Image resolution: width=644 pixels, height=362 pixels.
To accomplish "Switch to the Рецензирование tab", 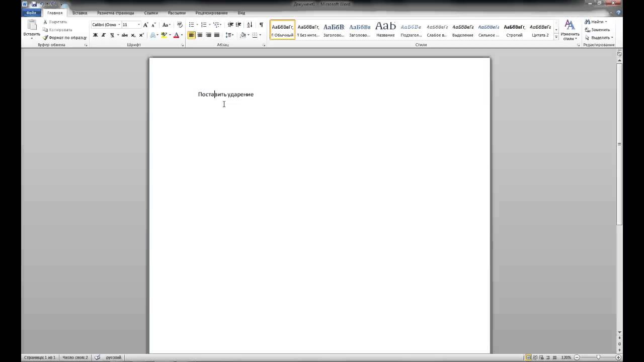I will tap(212, 13).
